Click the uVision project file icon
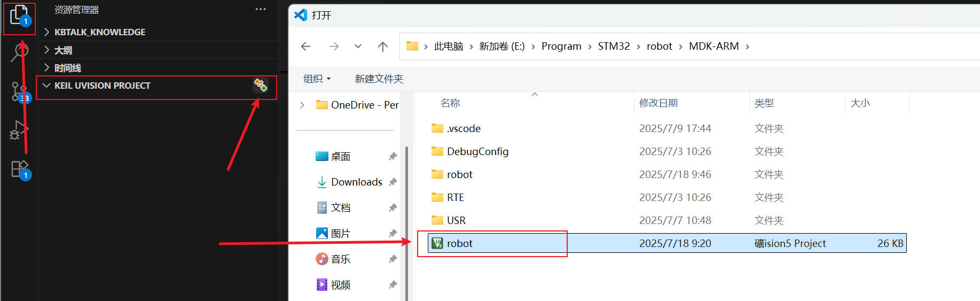Screen dimensions: 980x301 coord(437,243)
